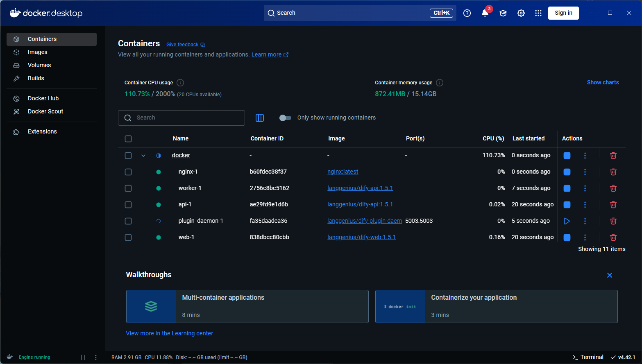Click Show charts
Image resolution: width=642 pixels, height=364 pixels.
pyautogui.click(x=603, y=83)
